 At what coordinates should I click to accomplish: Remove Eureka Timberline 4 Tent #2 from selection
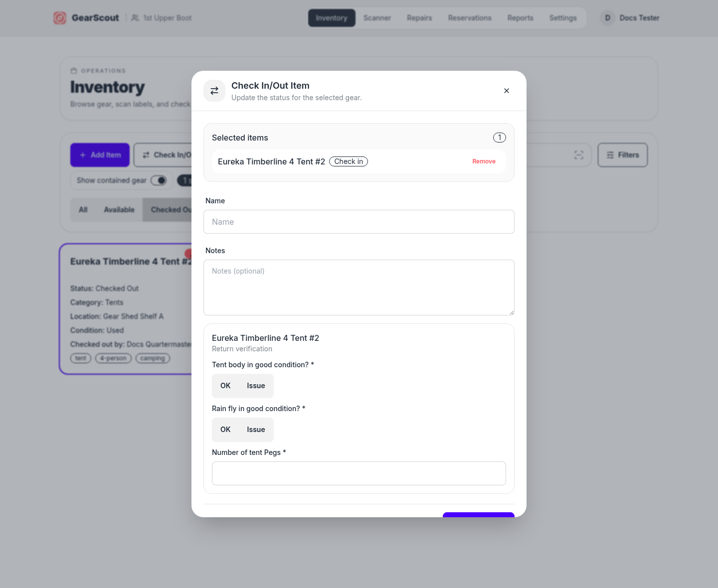tap(484, 161)
